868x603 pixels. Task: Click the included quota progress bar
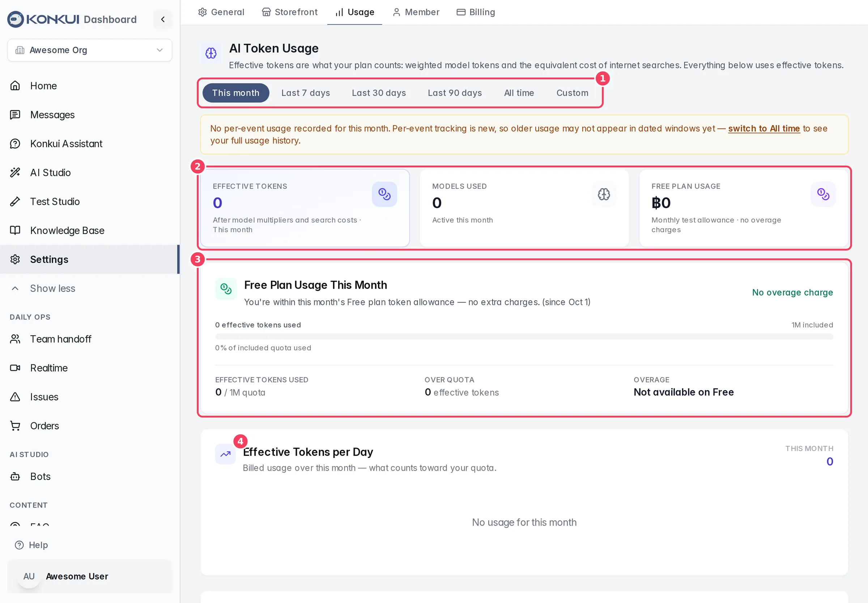click(x=524, y=336)
